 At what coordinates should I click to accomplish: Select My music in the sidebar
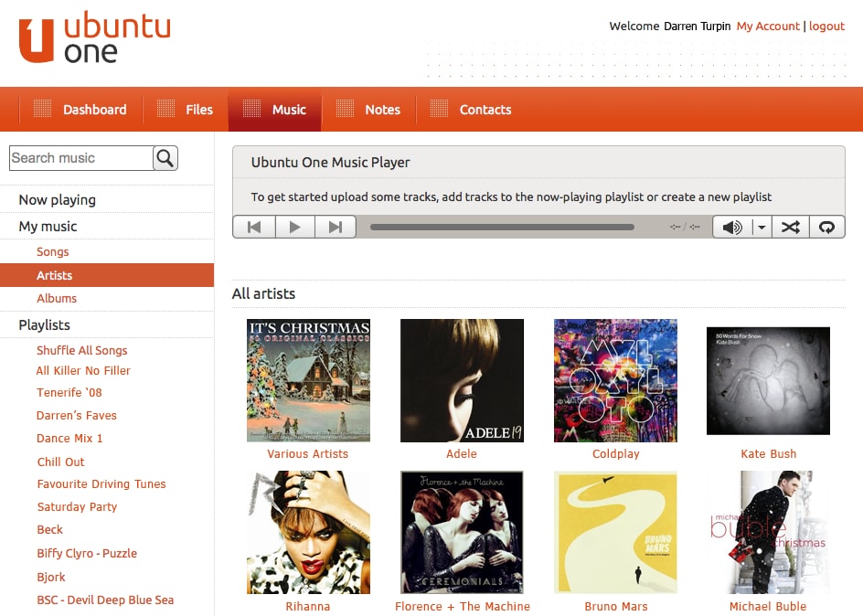48,226
